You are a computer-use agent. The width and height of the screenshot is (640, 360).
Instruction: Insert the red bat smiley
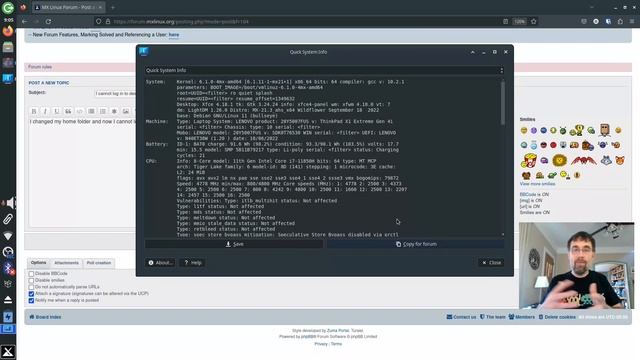[583, 160]
